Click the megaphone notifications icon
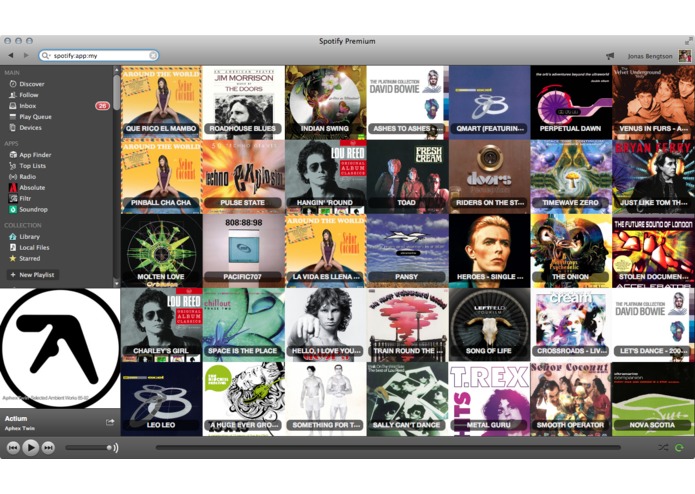The height and width of the screenshot is (494, 695). coord(610,56)
